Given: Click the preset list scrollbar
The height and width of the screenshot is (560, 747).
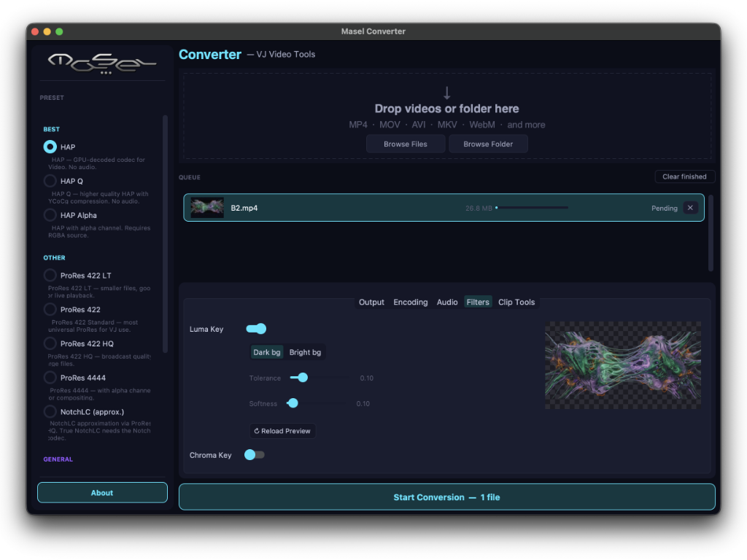Looking at the screenshot, I should click(166, 233).
